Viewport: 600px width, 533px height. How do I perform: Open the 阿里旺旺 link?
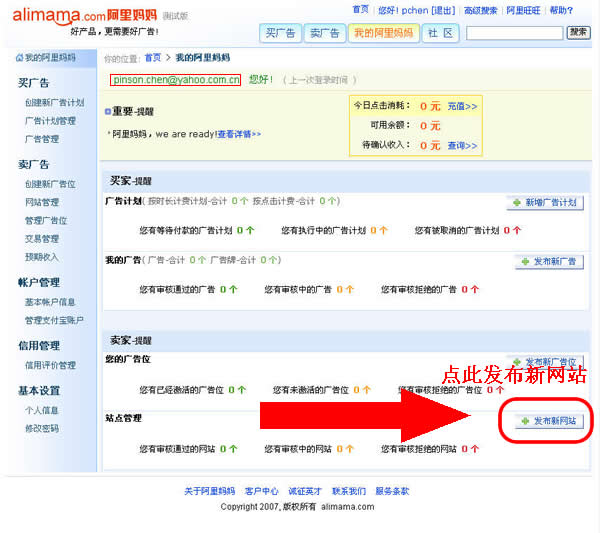[523, 10]
